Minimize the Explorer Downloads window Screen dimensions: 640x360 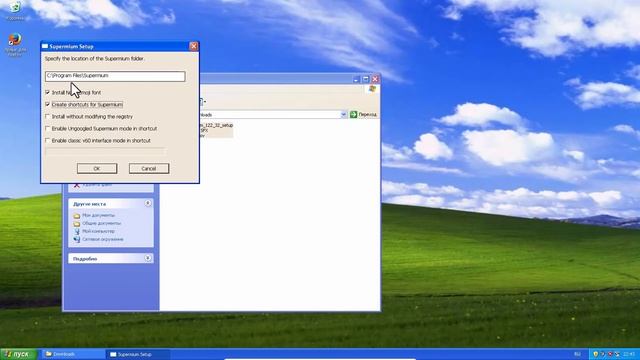point(356,79)
